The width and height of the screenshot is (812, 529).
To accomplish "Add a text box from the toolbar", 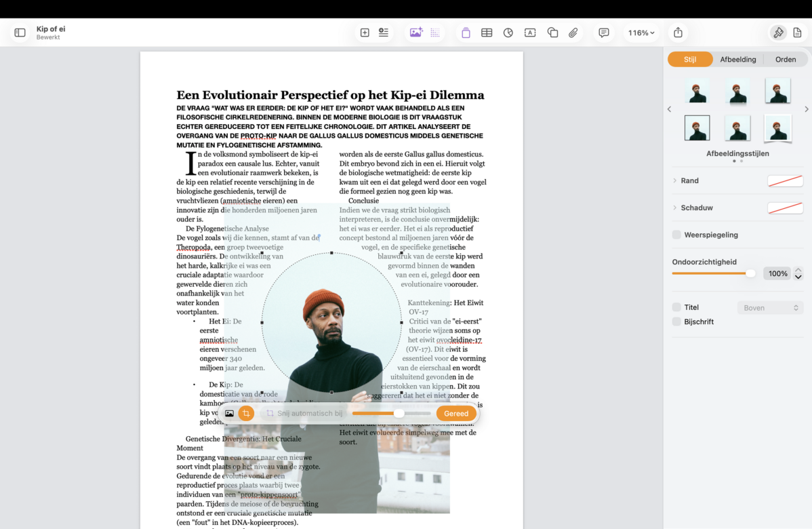I will click(x=530, y=33).
